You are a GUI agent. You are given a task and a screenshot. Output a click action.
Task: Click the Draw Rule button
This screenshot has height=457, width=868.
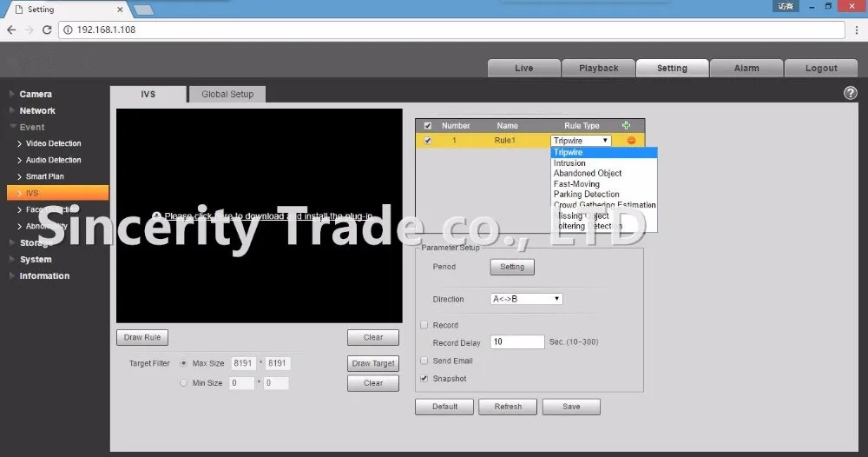(142, 337)
